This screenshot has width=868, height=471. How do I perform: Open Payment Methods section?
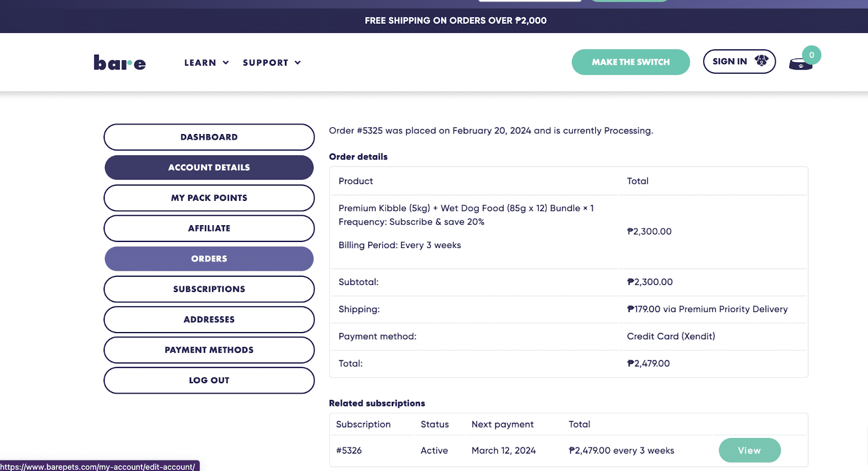click(x=209, y=350)
